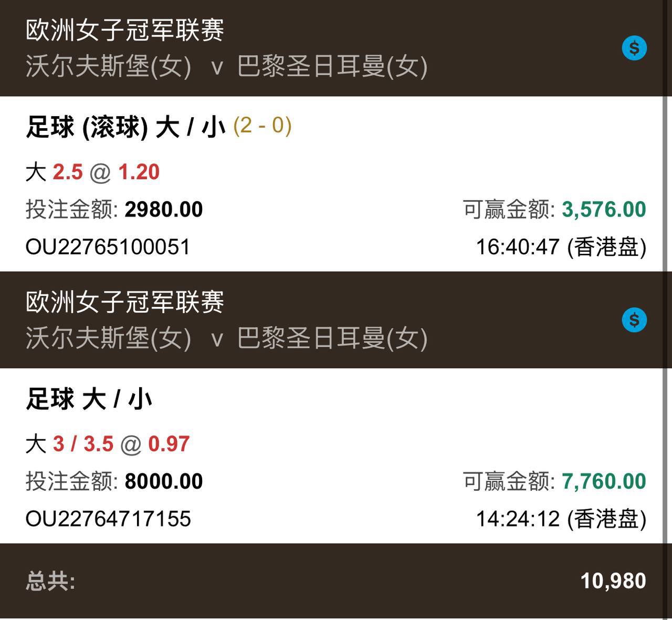This screenshot has width=672, height=620.
Task: Click the 16:40:47 (香港盘) timestamp
Action: click(561, 247)
